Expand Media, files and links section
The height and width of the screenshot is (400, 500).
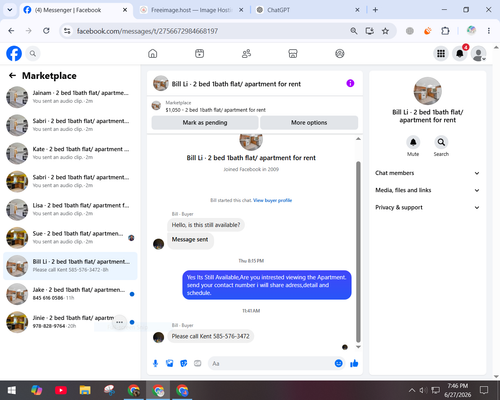[x=428, y=190]
